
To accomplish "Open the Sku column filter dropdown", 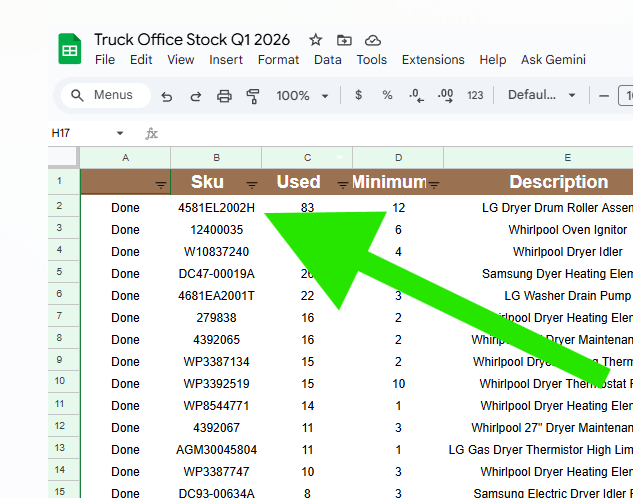I will (x=252, y=184).
